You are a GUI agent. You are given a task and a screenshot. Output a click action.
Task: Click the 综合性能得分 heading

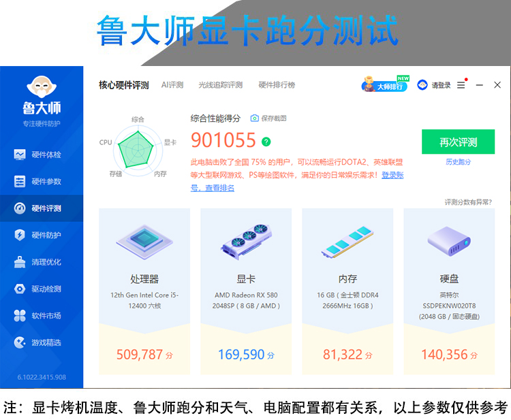coord(215,118)
